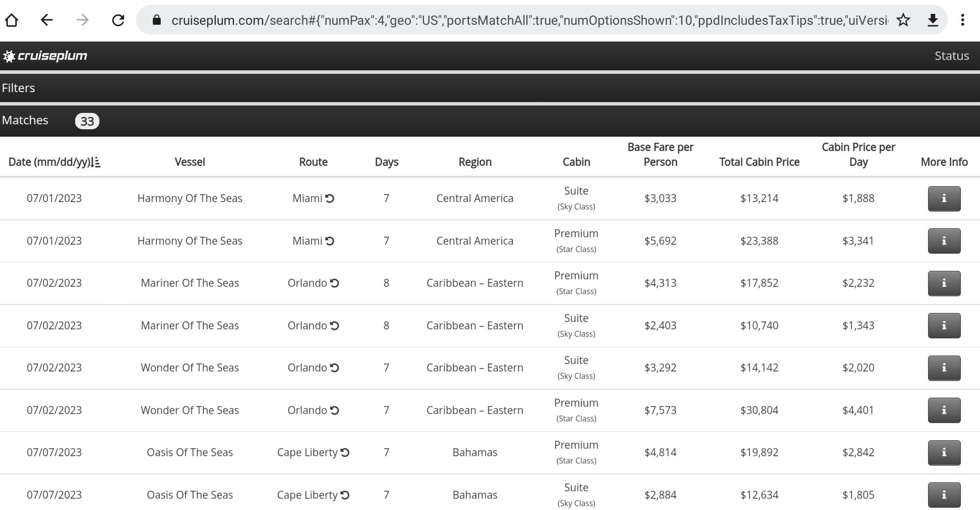Sort by Vessel column header
Viewport: 980px width, 510px height.
point(190,162)
